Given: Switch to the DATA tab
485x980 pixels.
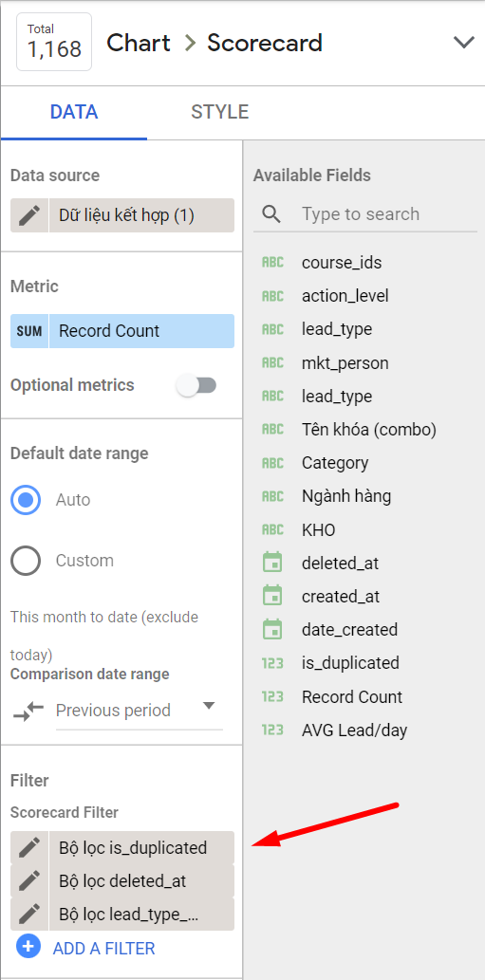Looking at the screenshot, I should pyautogui.click(x=74, y=112).
